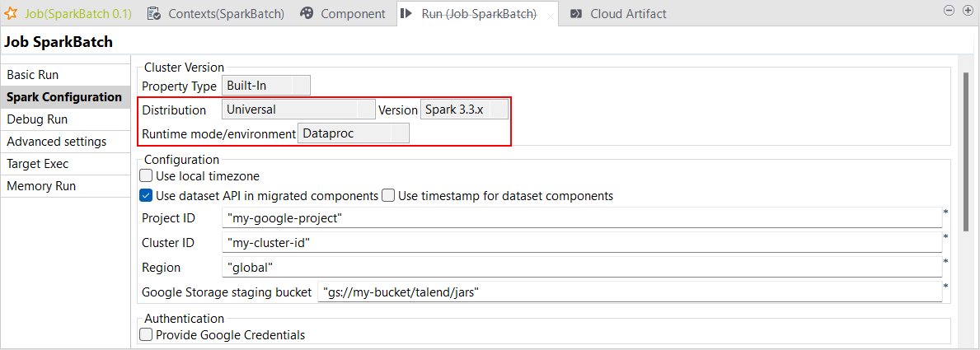Close the Run (Job SparkBatch) tab

551,16
